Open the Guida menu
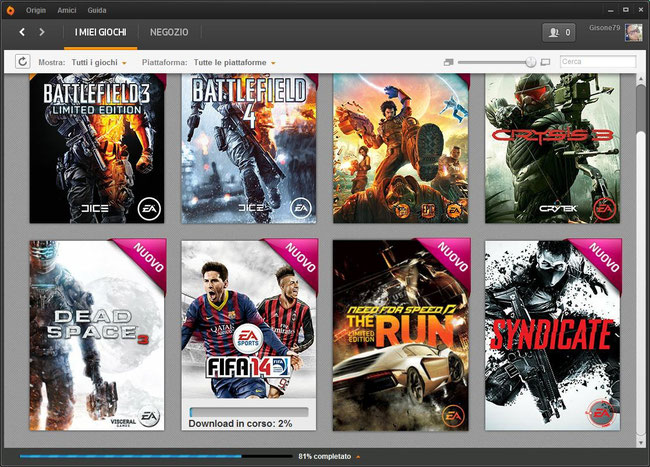Screen dimensions: 650x467 click(97, 10)
